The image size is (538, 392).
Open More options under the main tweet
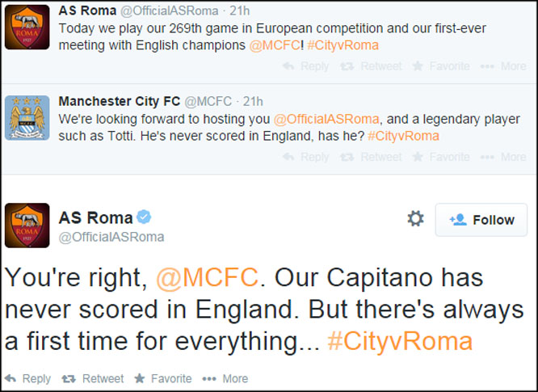(x=225, y=378)
